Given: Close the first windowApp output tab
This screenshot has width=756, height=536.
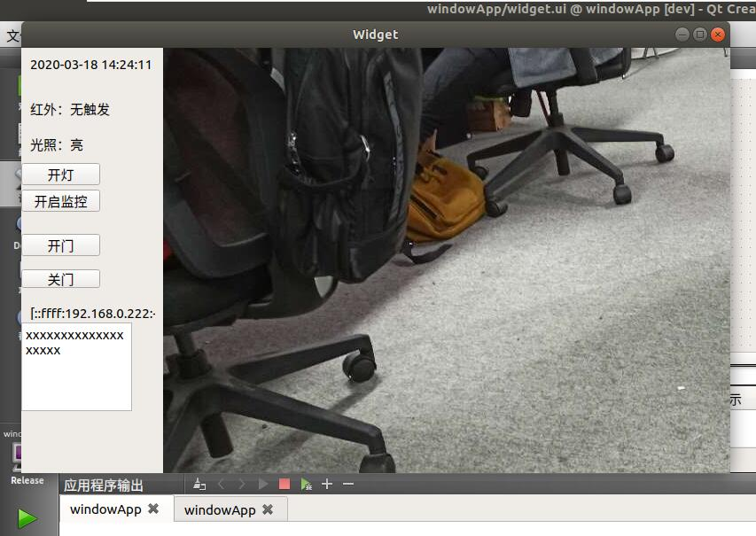Looking at the screenshot, I should point(152,509).
